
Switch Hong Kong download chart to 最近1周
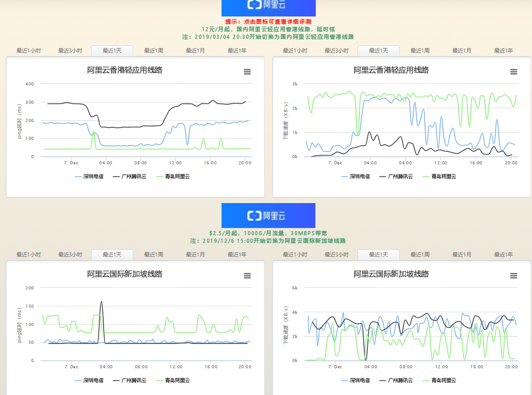(420, 51)
